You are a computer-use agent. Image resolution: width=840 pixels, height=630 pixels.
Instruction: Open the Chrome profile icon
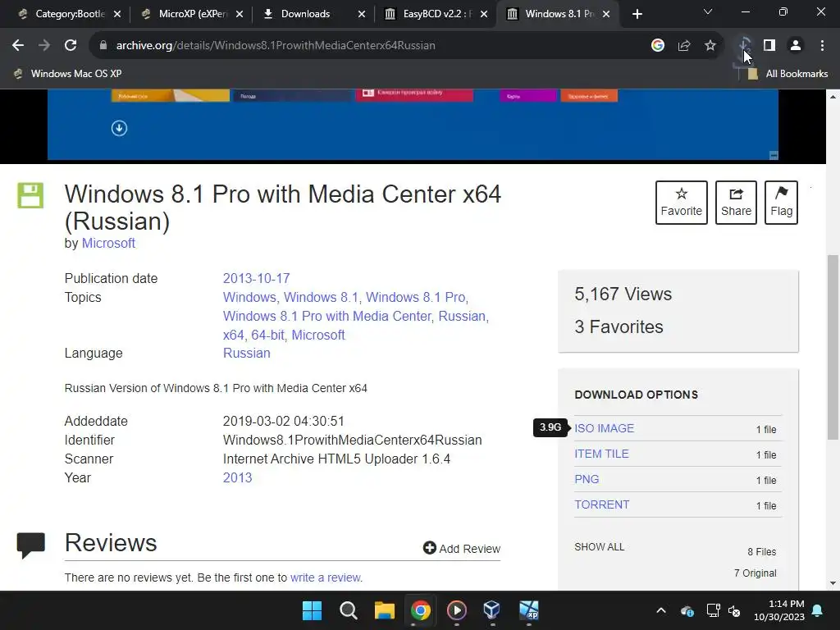pos(796,46)
